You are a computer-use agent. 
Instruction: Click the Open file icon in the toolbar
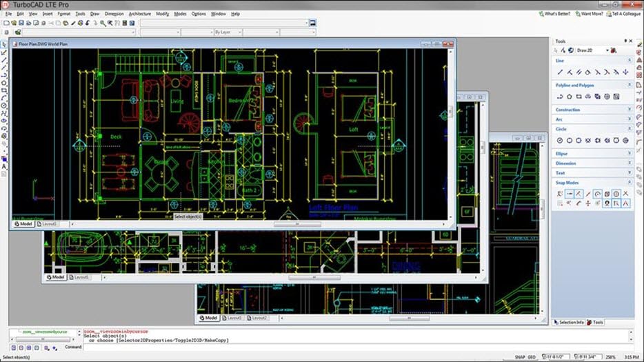tap(14, 23)
